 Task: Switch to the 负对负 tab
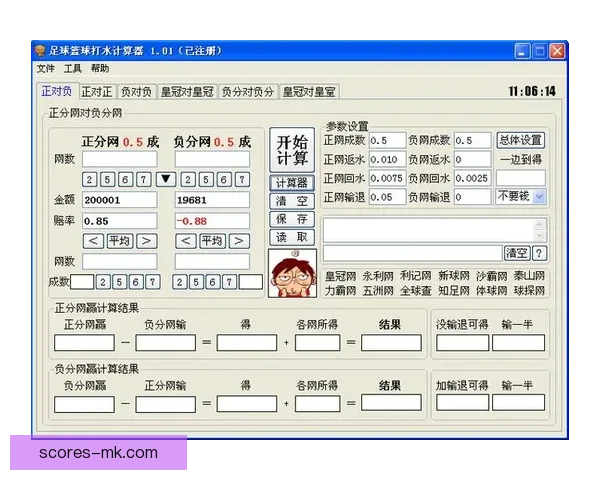[136, 92]
